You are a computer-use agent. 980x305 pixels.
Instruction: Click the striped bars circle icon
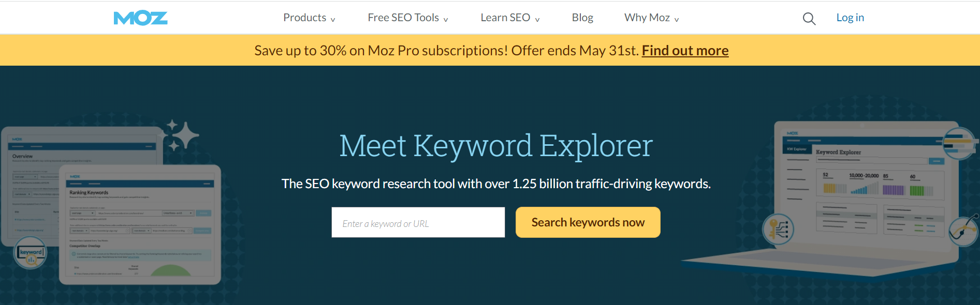[959, 143]
